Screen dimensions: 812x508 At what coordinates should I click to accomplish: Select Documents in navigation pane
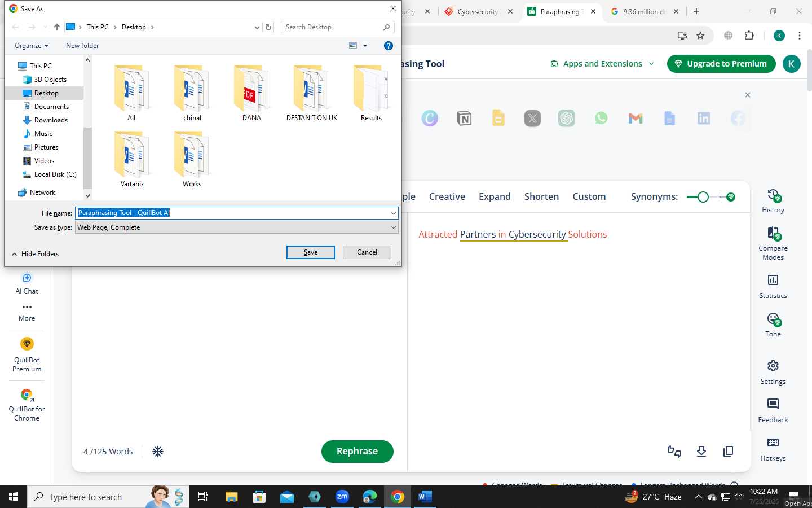tap(51, 107)
